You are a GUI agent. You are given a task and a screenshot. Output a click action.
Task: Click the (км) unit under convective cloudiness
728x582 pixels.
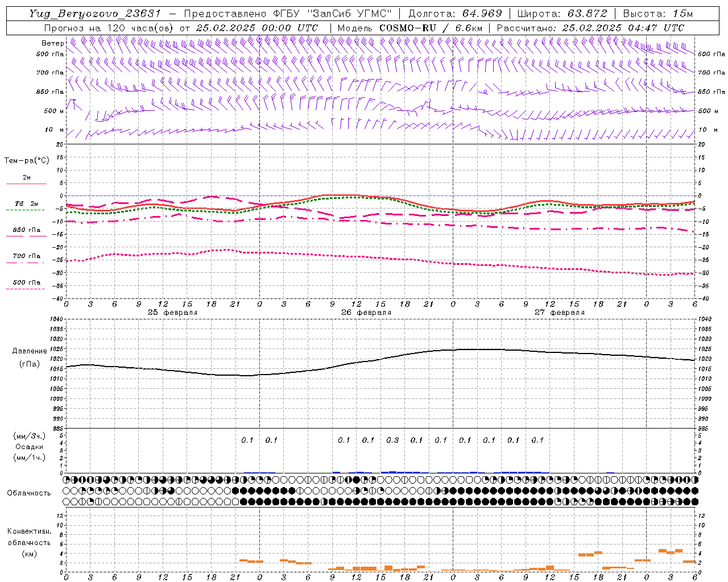[30, 554]
